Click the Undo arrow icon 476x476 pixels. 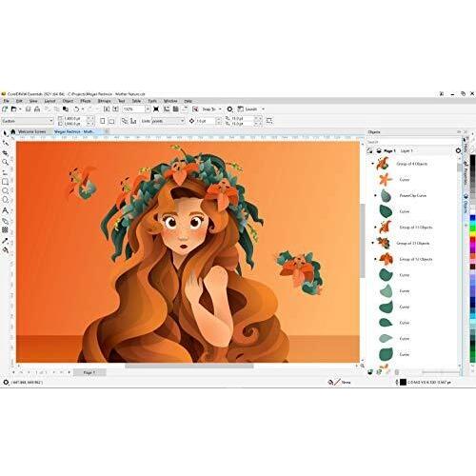(x=76, y=109)
